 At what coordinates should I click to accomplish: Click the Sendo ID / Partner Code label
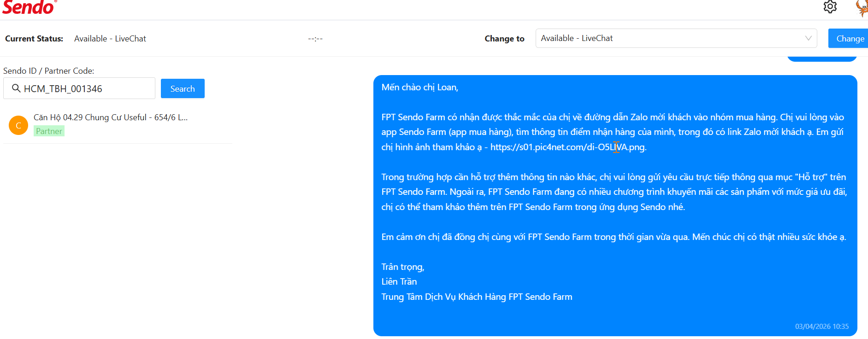pyautogui.click(x=49, y=71)
